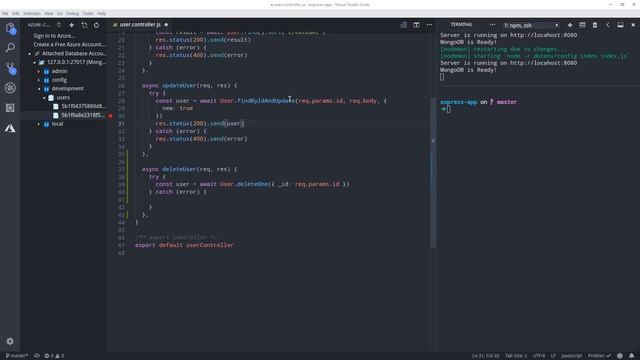Click the feedback smiley in status bar
This screenshot has width=640, height=360.
tap(620, 356)
